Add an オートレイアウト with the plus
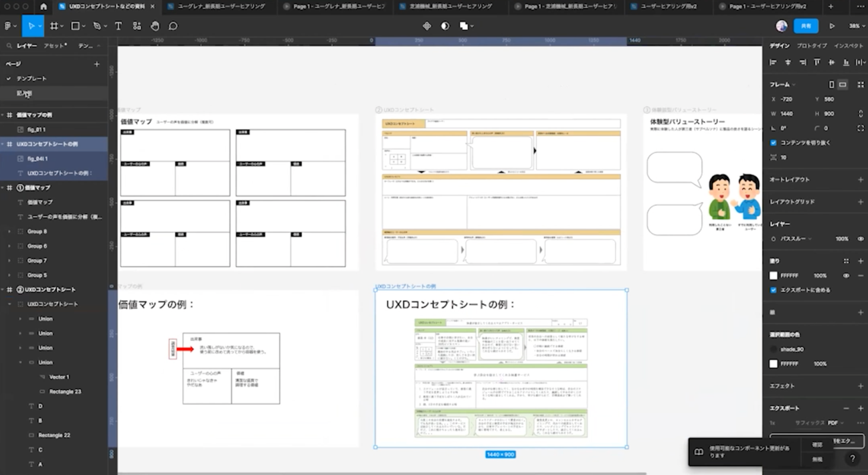The image size is (868, 475). pos(861,180)
